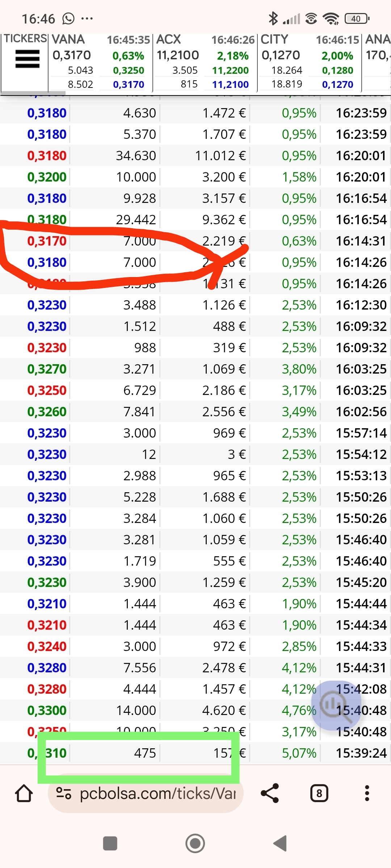Tap the blue price 0,3210 at 15:44:44
Screen dimensions: 391x868
(47, 604)
